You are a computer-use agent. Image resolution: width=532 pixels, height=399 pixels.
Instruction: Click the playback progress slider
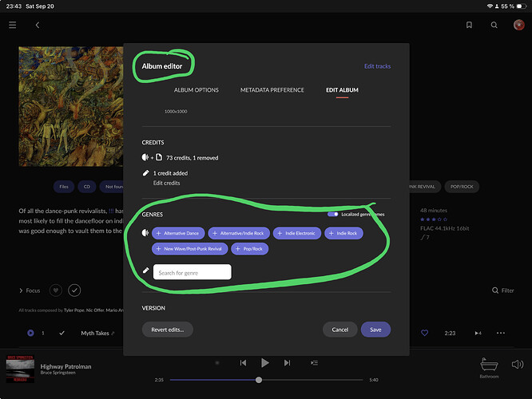pos(259,380)
